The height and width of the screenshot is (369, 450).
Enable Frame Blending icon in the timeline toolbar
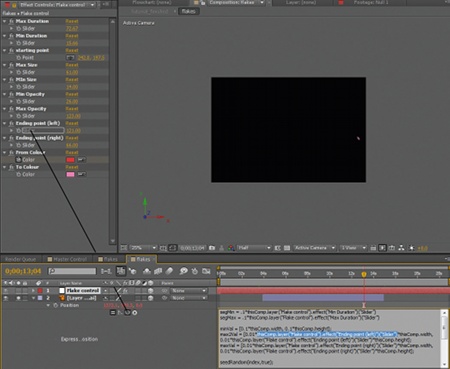pyautogui.click(x=158, y=271)
